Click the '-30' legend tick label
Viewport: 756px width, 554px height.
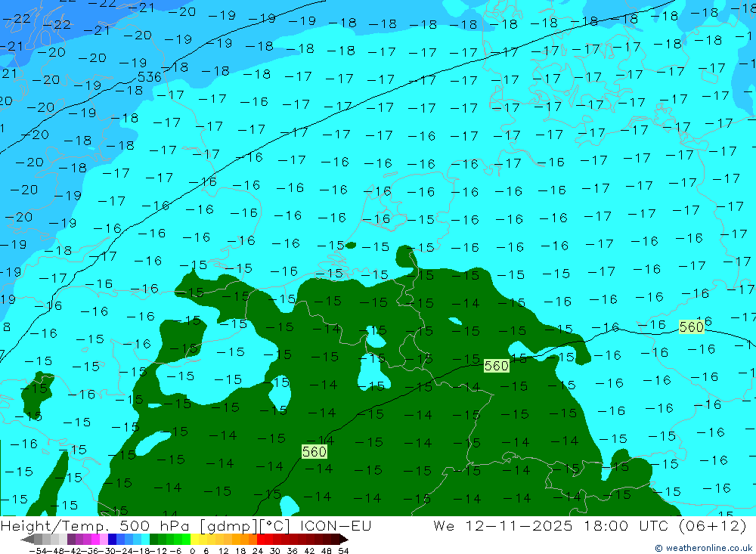pyautogui.click(x=107, y=551)
